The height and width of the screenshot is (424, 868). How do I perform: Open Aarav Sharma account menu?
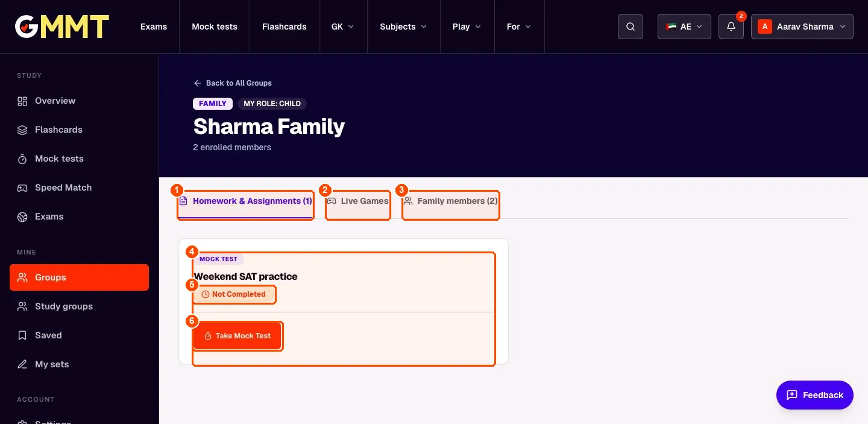[x=802, y=27]
